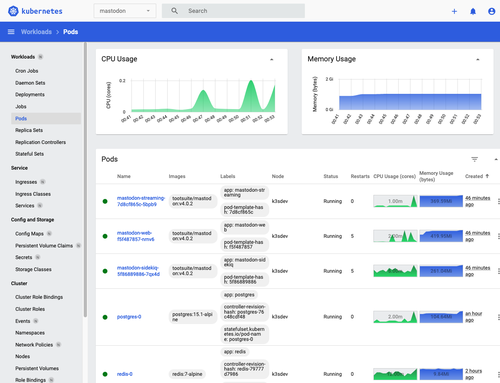Sort pods by Created column arrow

tap(487, 176)
